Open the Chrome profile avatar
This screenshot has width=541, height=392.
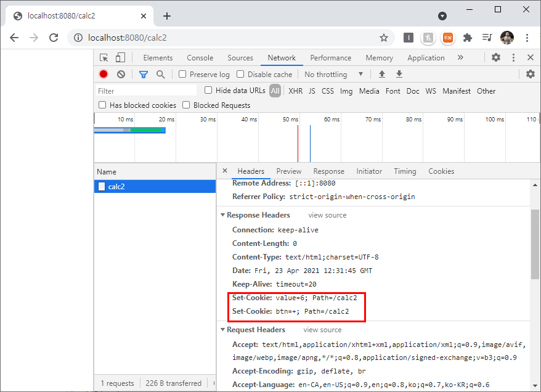(x=507, y=38)
